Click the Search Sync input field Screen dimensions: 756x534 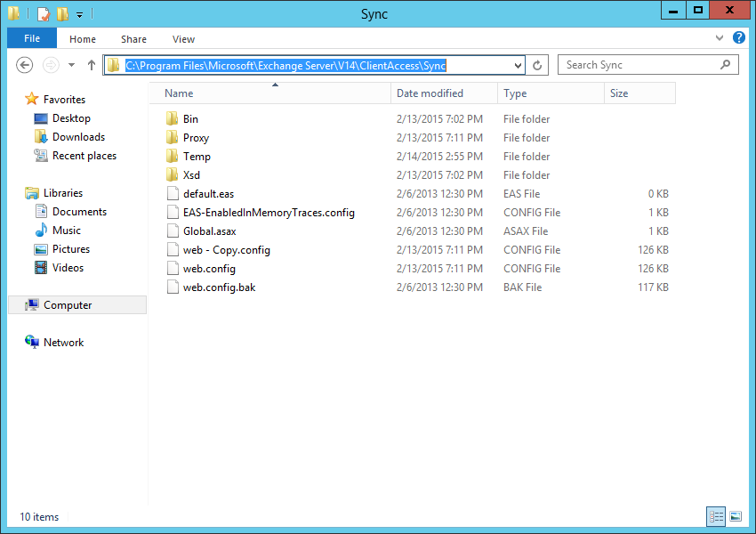[640, 65]
